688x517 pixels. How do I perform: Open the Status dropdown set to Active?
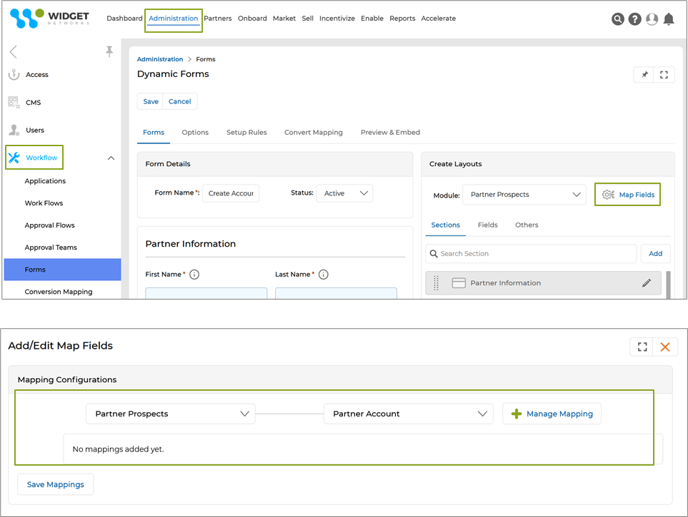coord(345,193)
